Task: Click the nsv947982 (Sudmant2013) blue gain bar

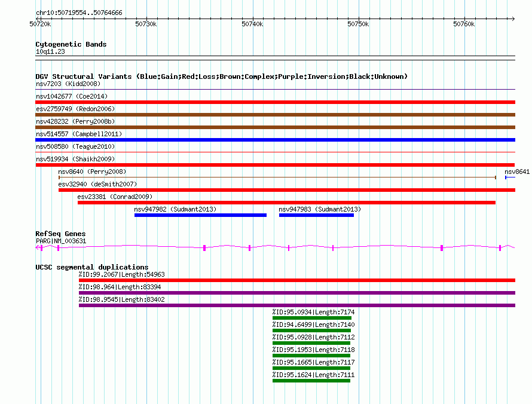Action: click(x=200, y=215)
